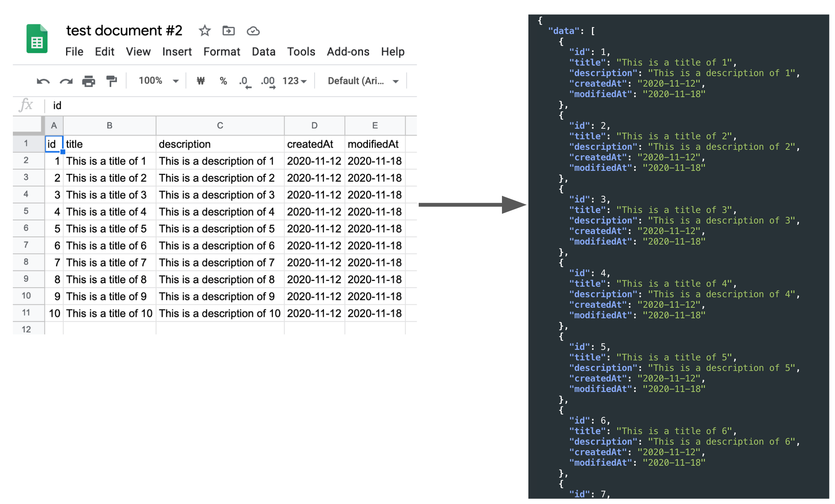Open the 100% zoom dropdown
The width and height of the screenshot is (835, 504).
coord(158,81)
